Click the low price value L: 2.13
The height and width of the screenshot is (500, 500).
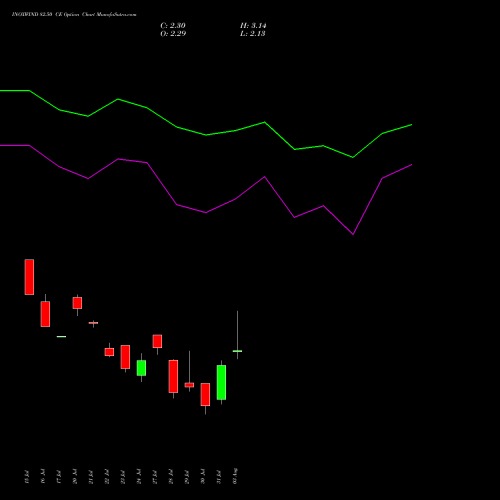[x=253, y=34]
